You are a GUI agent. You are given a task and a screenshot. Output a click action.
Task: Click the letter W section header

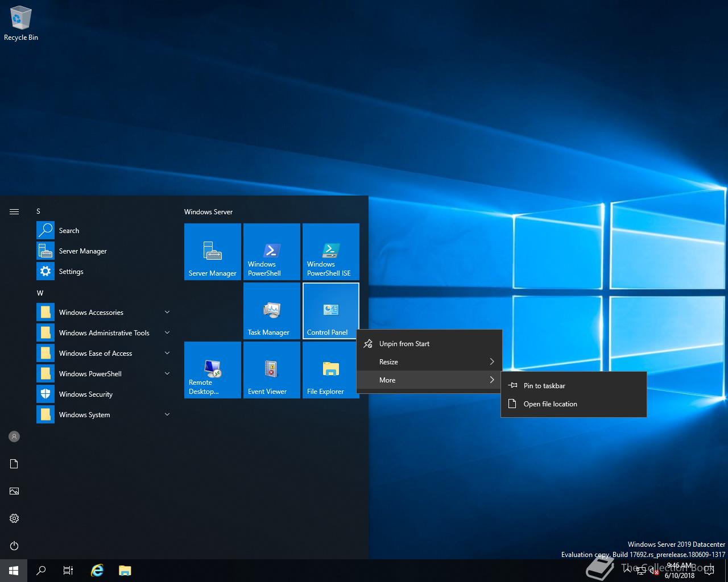click(x=40, y=293)
